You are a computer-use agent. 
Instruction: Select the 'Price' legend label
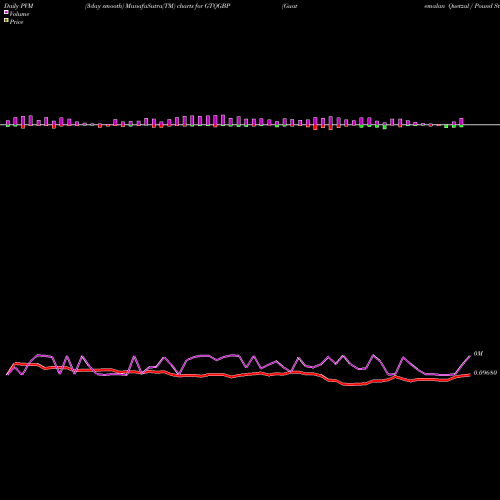point(16,22)
